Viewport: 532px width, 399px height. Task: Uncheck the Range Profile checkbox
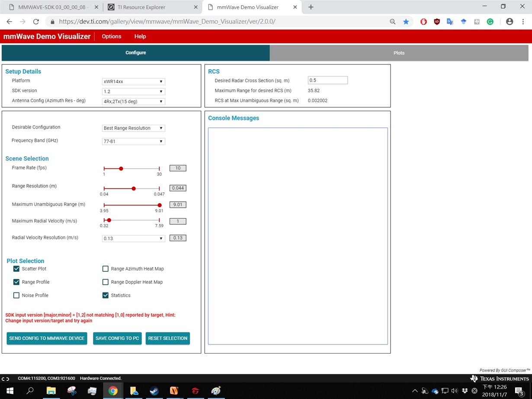(16, 282)
